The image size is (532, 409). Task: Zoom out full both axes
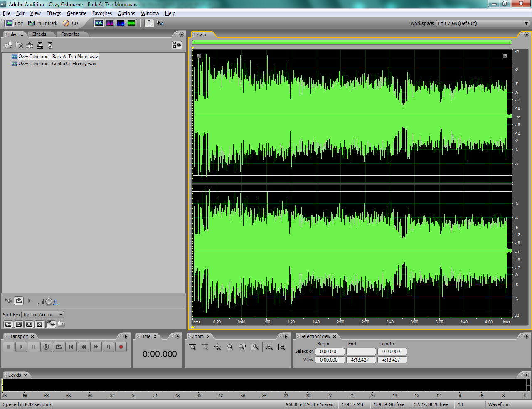pos(217,347)
